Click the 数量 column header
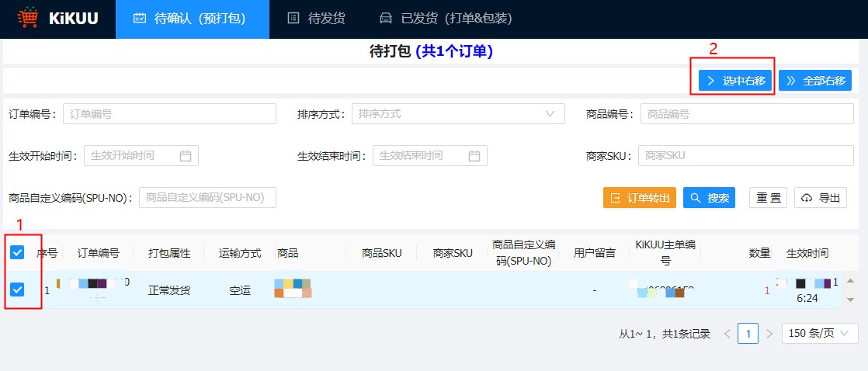This screenshot has width=868, height=371. [x=759, y=253]
